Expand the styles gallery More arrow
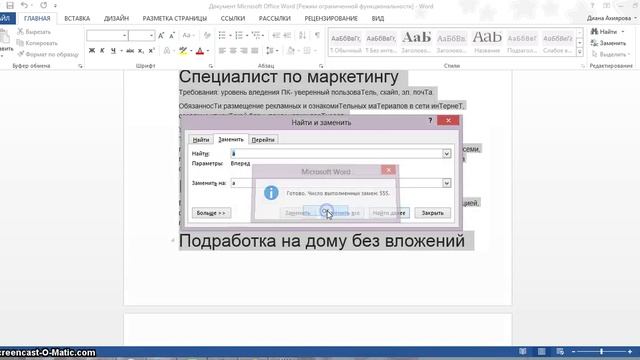The height and width of the screenshot is (360, 640). click(580, 51)
